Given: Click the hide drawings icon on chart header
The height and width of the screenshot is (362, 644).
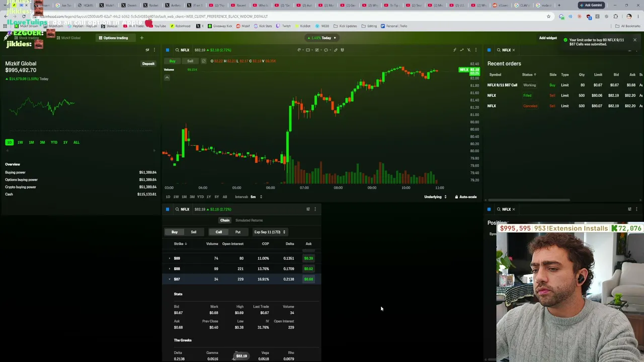Looking at the screenshot, I should (468, 50).
